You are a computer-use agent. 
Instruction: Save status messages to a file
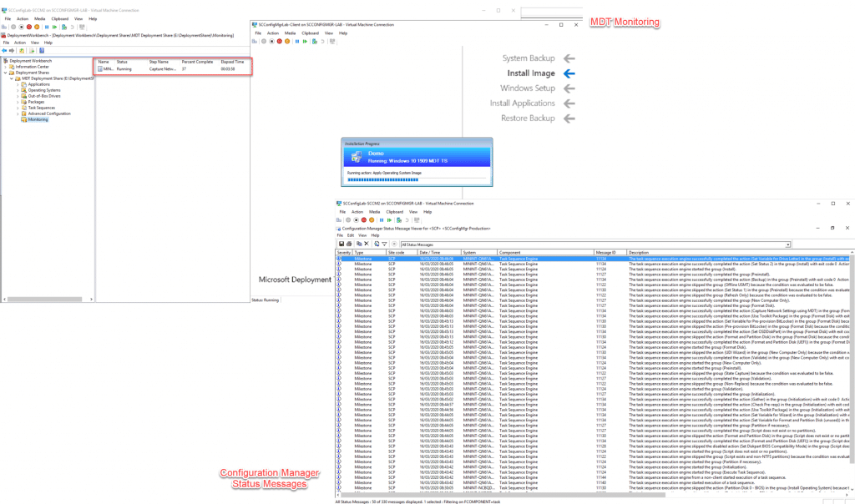point(341,244)
